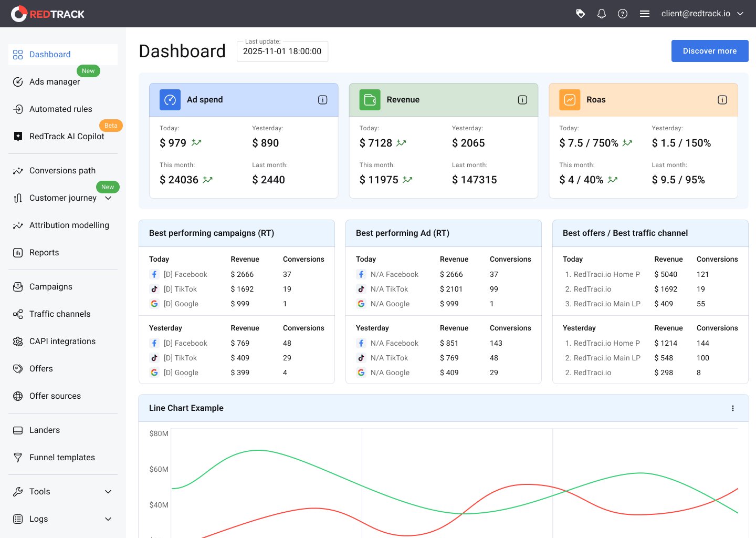Go to Campaigns in sidebar
This screenshot has width=756, height=538.
click(x=63, y=287)
